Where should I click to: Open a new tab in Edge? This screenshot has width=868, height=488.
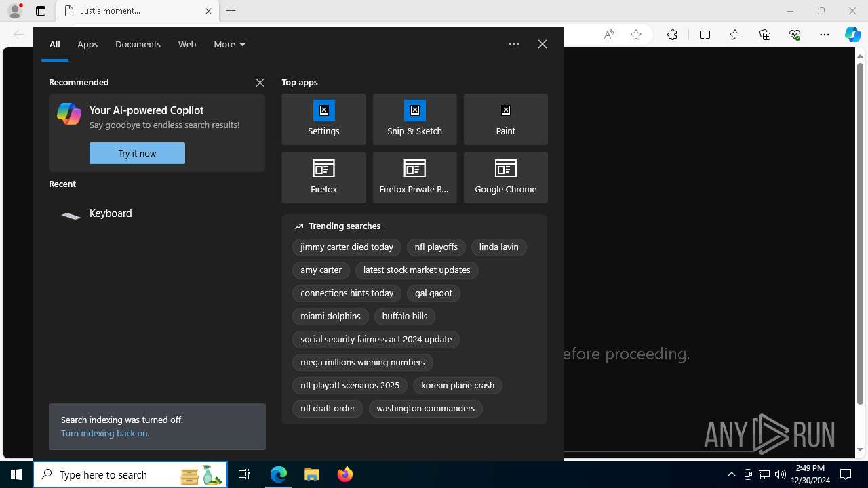coord(231,11)
